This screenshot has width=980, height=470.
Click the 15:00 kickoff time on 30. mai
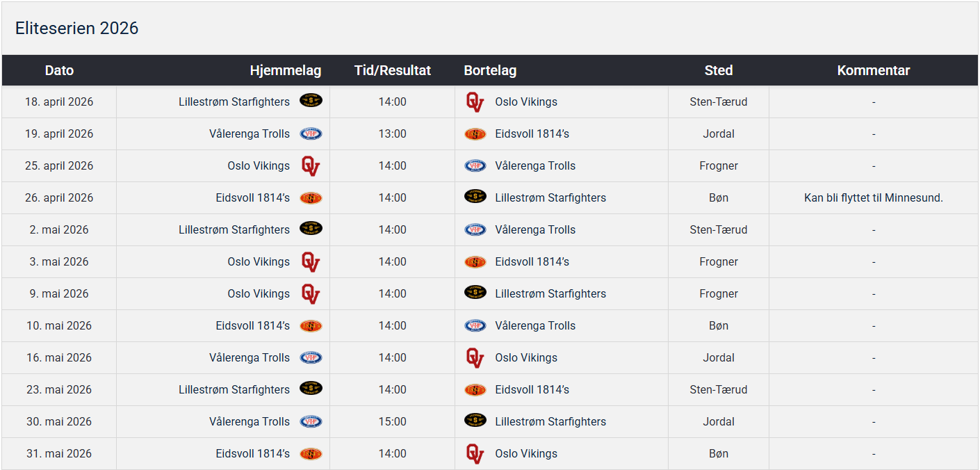point(392,421)
